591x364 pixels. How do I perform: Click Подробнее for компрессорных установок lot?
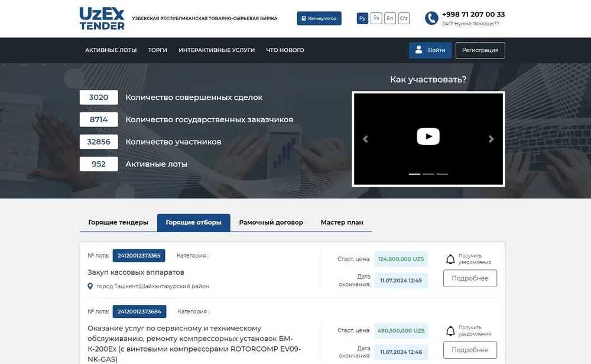pos(470,350)
